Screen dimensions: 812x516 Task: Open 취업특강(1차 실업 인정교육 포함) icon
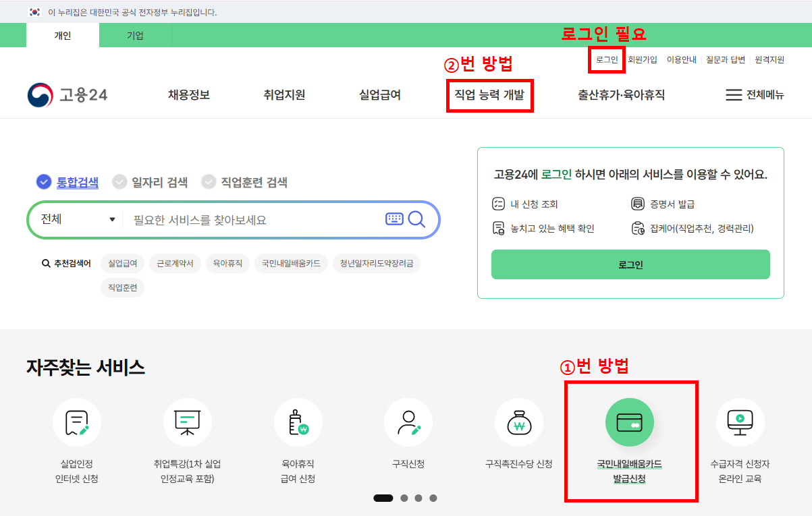tap(187, 422)
